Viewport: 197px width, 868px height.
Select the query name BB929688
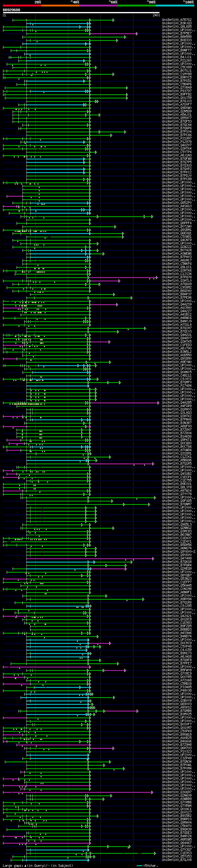click(x=11, y=10)
